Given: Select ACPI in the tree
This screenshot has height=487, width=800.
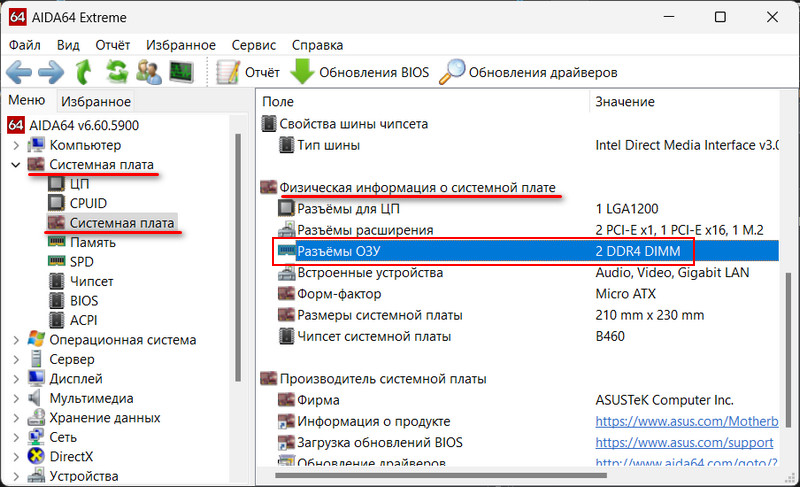Looking at the screenshot, I should point(84,320).
